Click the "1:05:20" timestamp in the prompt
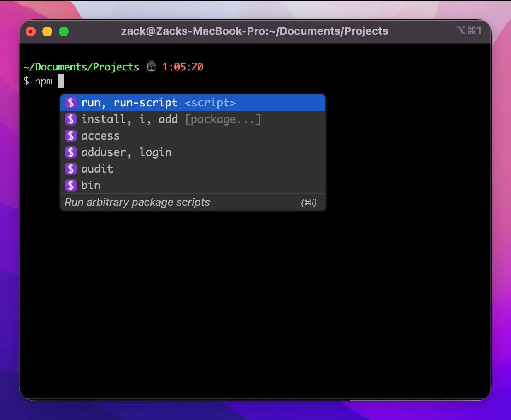The width and height of the screenshot is (511, 420). click(183, 66)
